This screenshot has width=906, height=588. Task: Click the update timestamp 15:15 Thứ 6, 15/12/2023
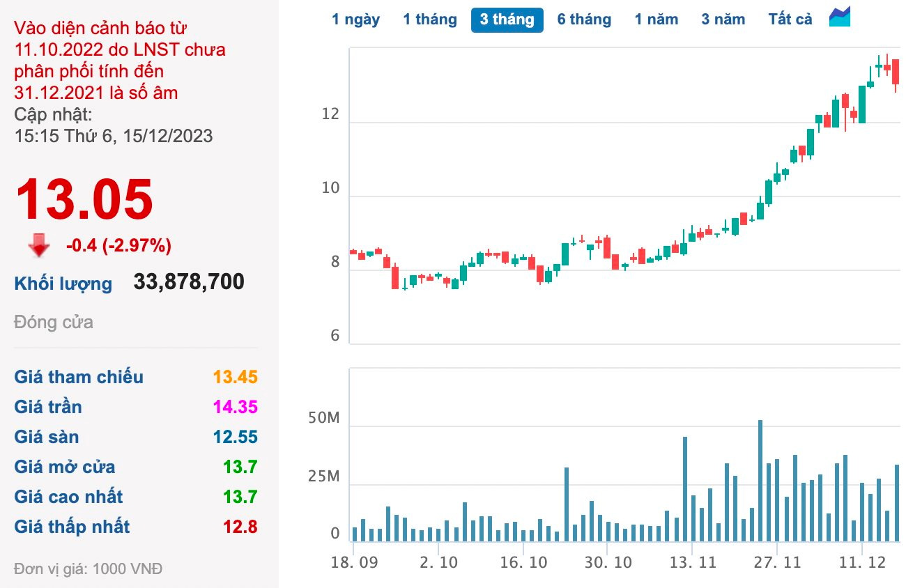[114, 136]
